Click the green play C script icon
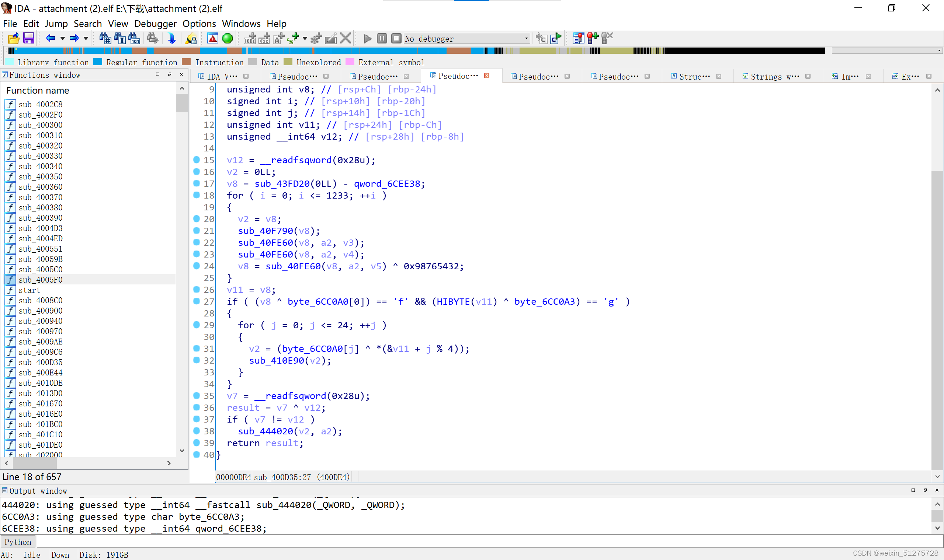 [556, 38]
